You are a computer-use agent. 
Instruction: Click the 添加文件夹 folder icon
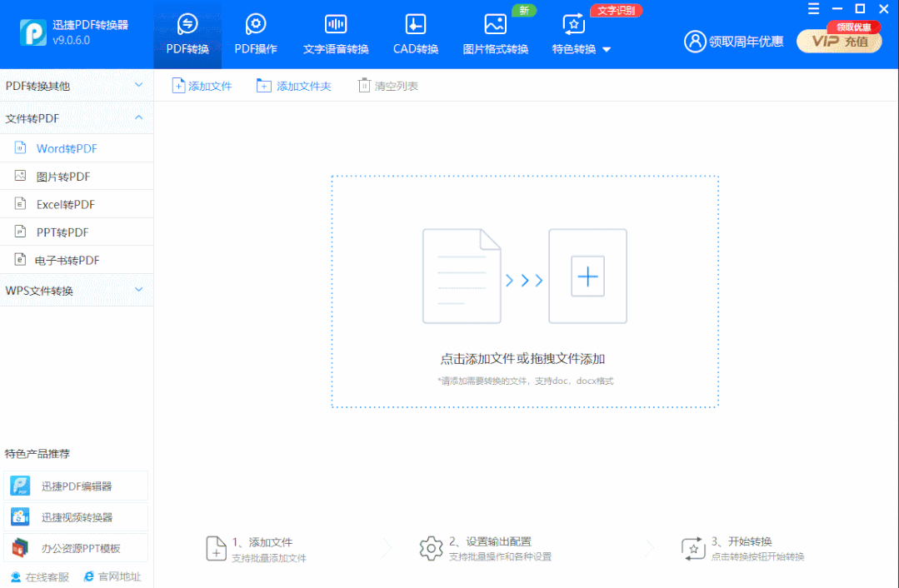coord(264,86)
